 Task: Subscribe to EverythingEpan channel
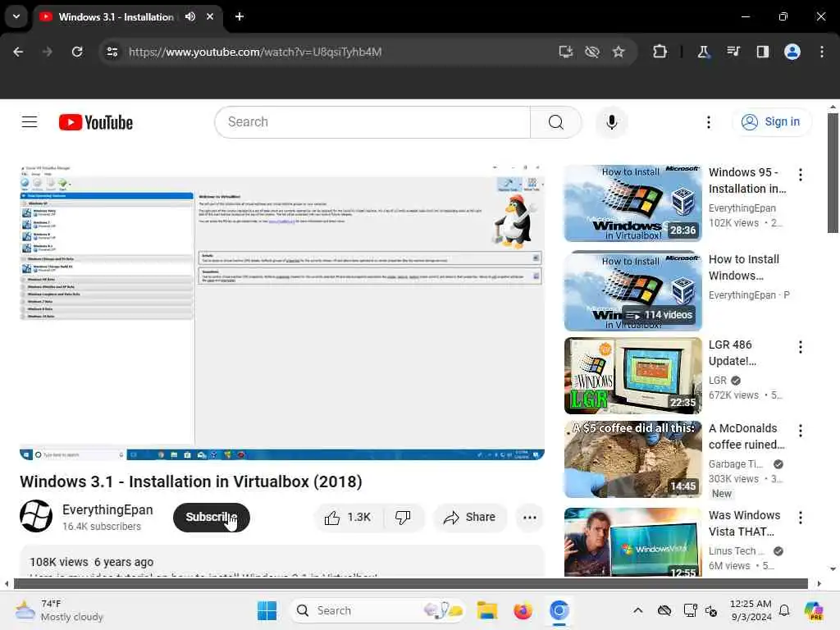(x=211, y=517)
